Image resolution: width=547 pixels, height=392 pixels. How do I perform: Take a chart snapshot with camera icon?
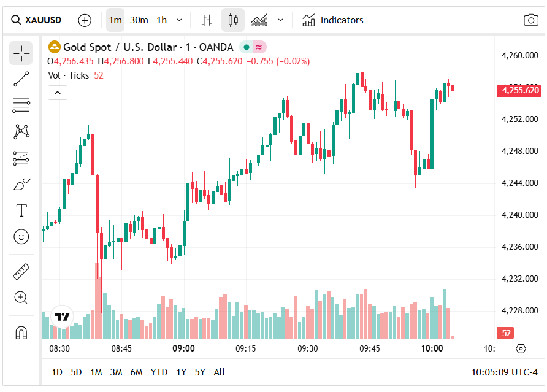click(x=530, y=20)
